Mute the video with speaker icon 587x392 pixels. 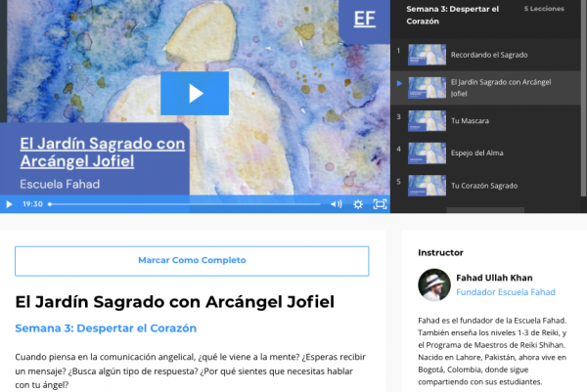tap(336, 204)
